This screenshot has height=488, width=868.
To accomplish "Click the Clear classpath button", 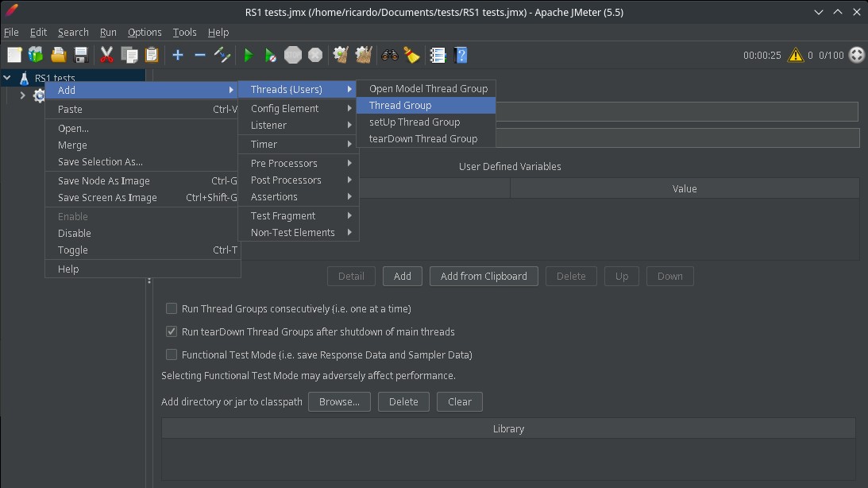I will [x=460, y=401].
